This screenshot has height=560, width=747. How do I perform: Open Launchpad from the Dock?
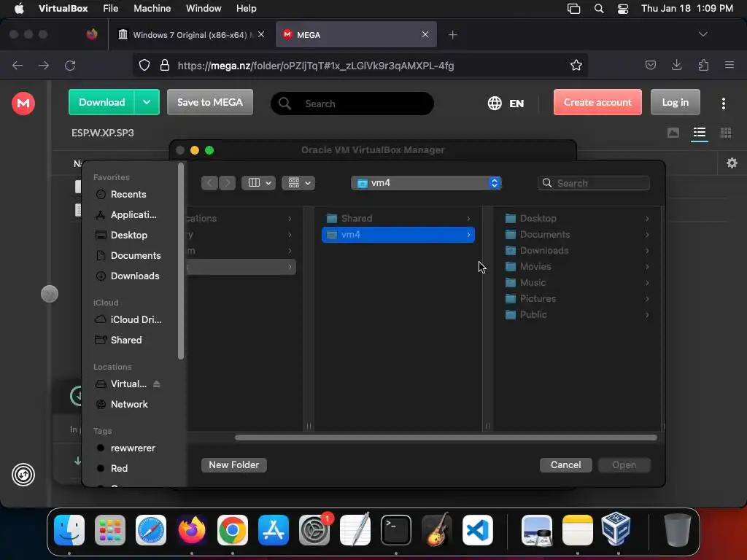tap(110, 530)
